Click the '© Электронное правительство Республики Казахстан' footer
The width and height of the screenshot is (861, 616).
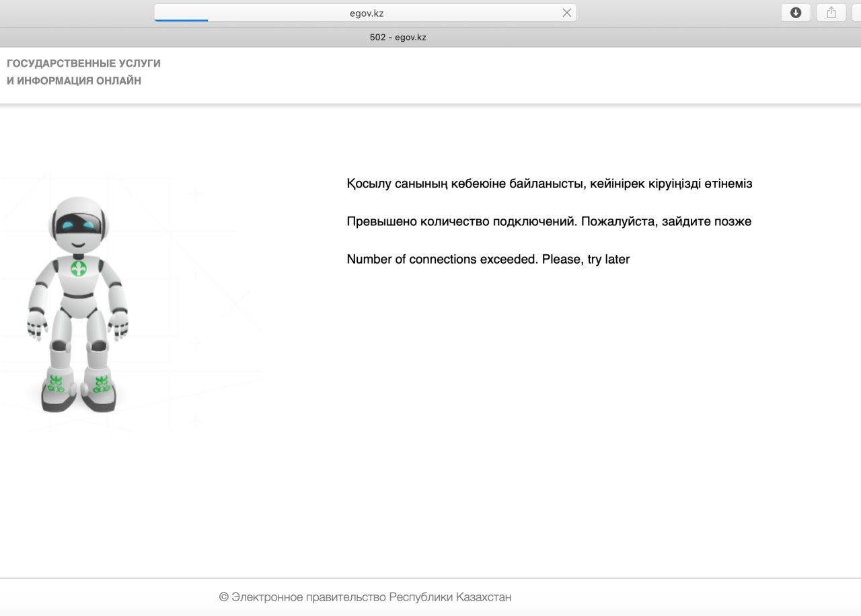pos(365,597)
